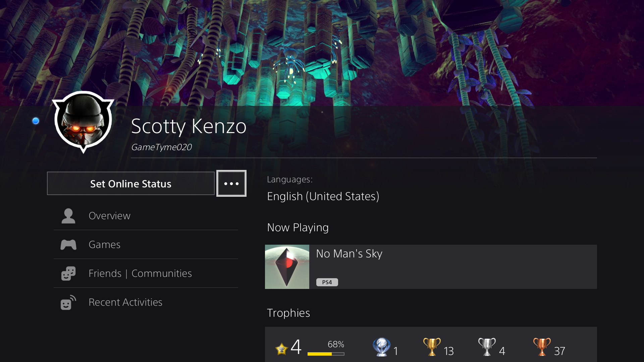Click the bronze trophy icon
Screen dimensions: 644x362
[542, 347]
